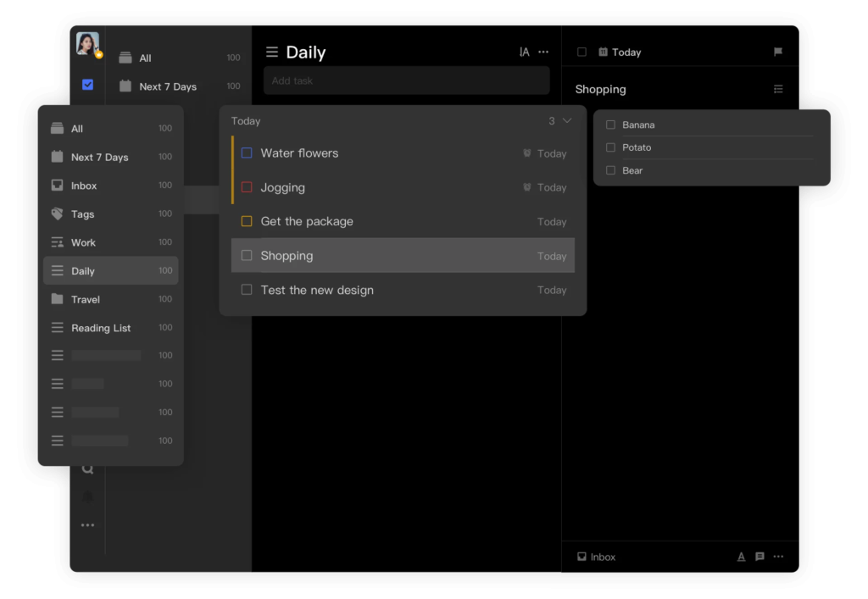
Task: Click the checklist icon next to Shopping title
Action: (778, 90)
